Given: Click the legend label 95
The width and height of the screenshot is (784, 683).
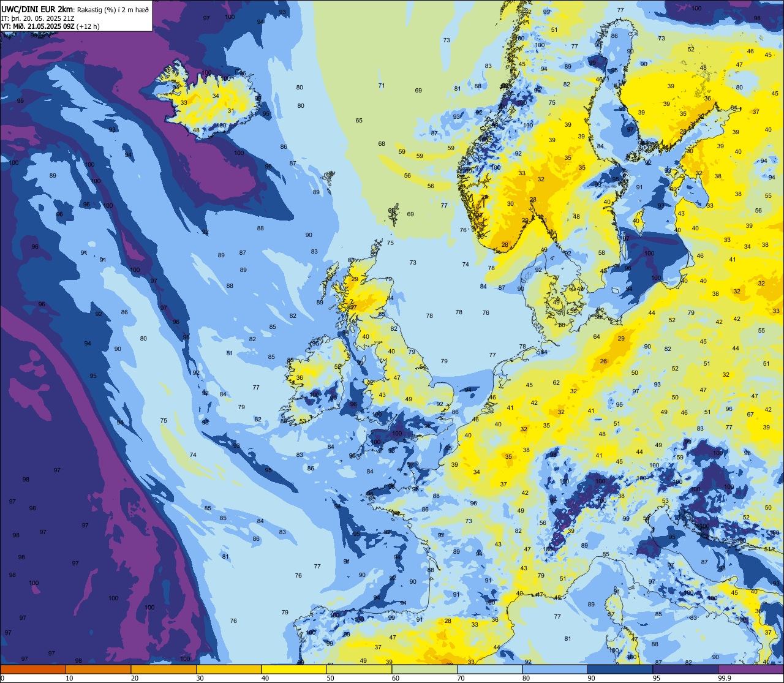Looking at the screenshot, I should pos(657,678).
